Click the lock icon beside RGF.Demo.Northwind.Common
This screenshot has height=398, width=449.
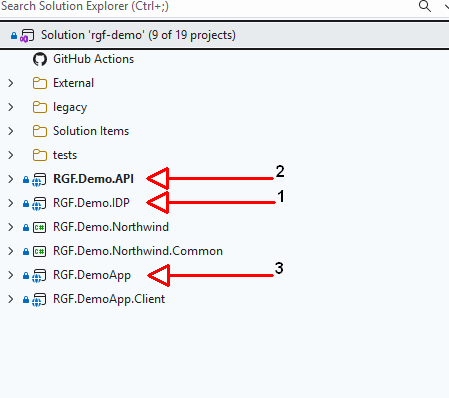(26, 252)
